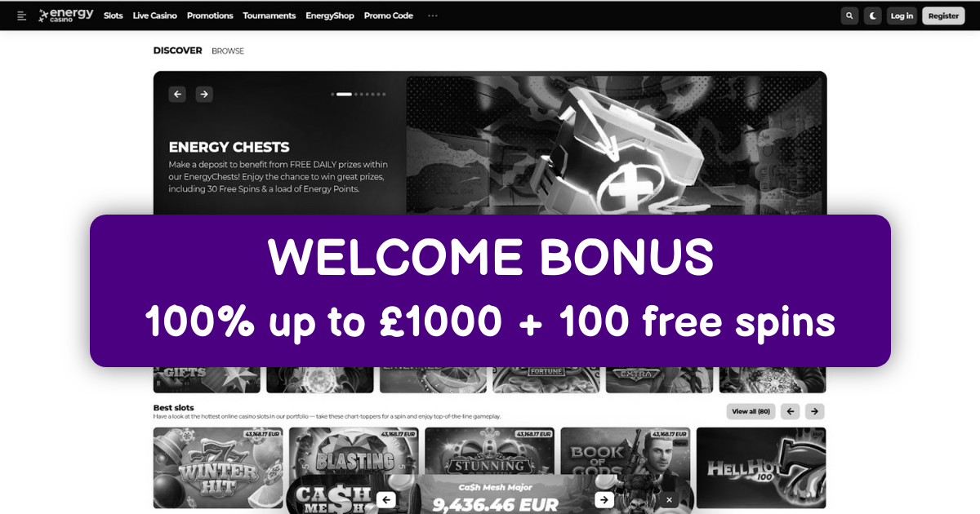This screenshot has width=980, height=514.
Task: Click the Register button
Action: pyautogui.click(x=943, y=16)
